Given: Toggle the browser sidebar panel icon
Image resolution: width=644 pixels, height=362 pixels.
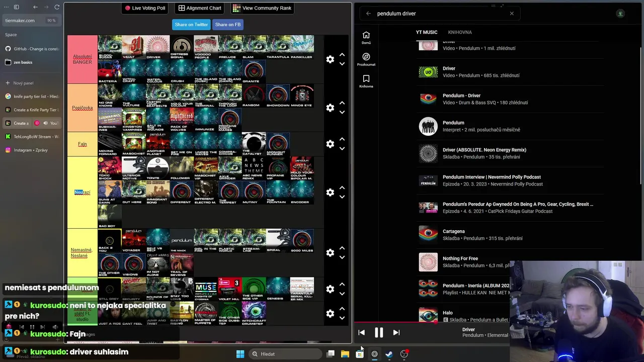Looking at the screenshot, I should point(16,7).
